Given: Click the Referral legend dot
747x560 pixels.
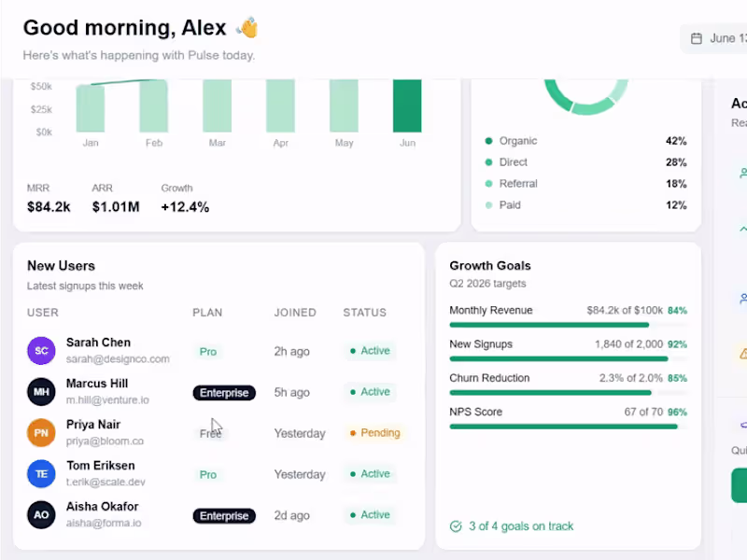Looking at the screenshot, I should click(x=488, y=184).
